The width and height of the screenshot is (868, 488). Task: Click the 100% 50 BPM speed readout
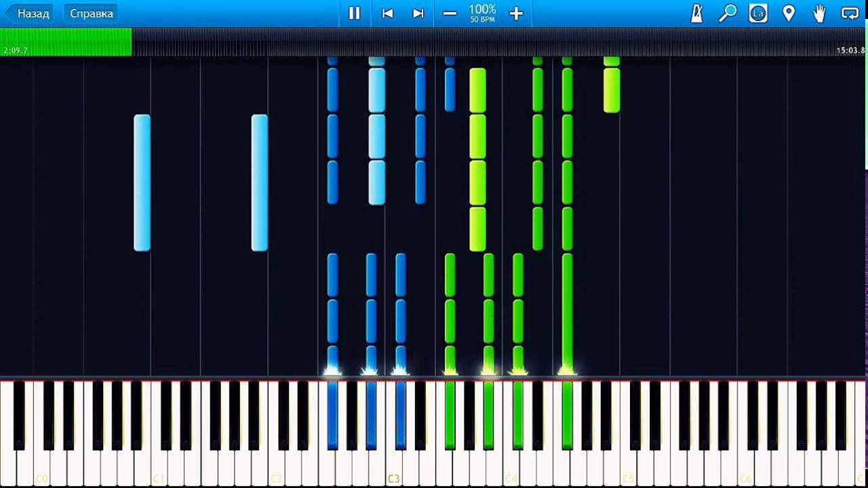(x=482, y=13)
